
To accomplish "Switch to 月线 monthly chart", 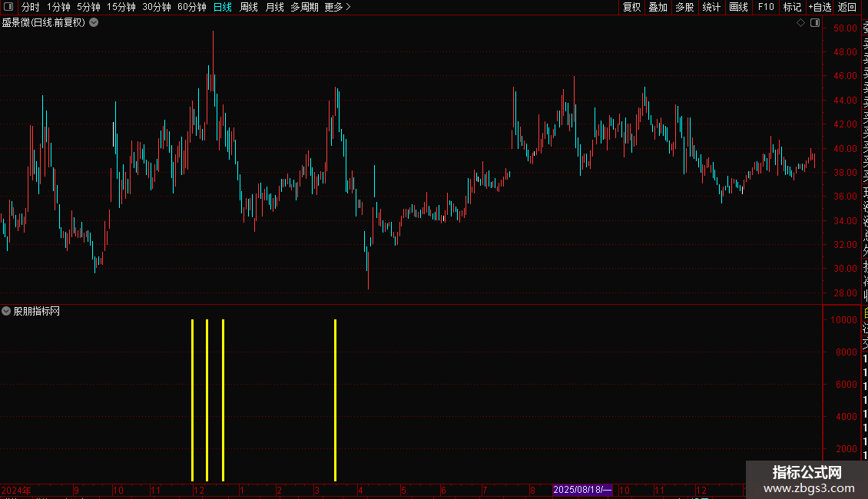I will pyautogui.click(x=274, y=7).
